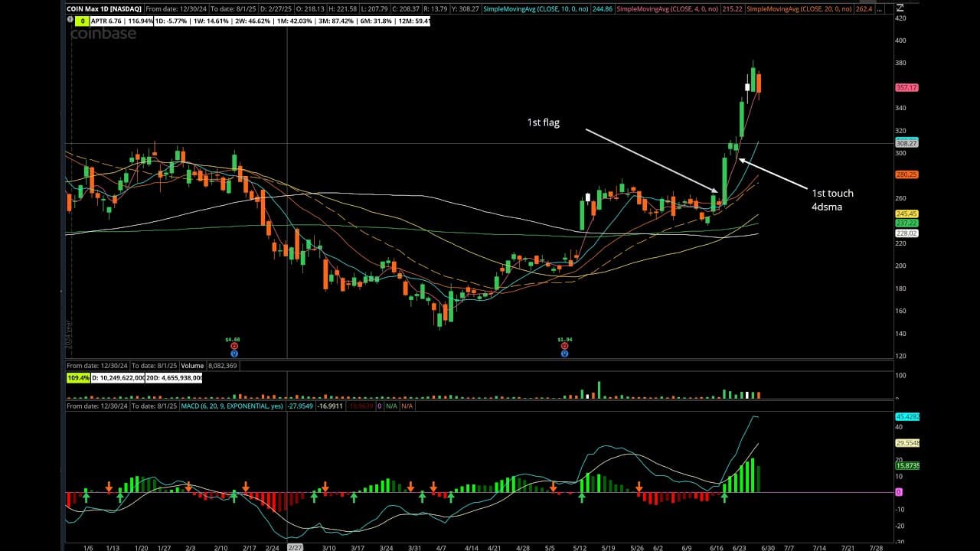Click the red earnings icon below $4.68
This screenshot has height=551, width=980.
[234, 346]
